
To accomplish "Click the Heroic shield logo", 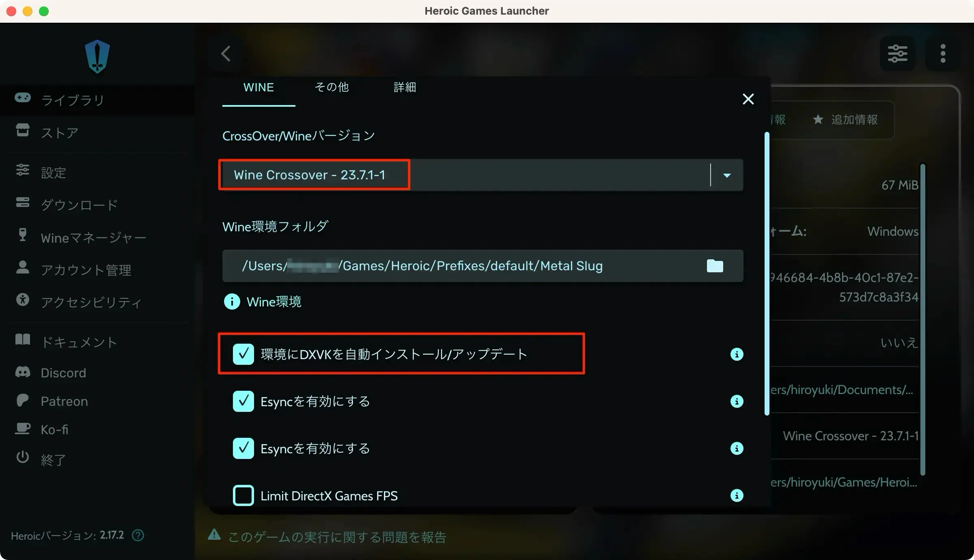I will click(97, 56).
